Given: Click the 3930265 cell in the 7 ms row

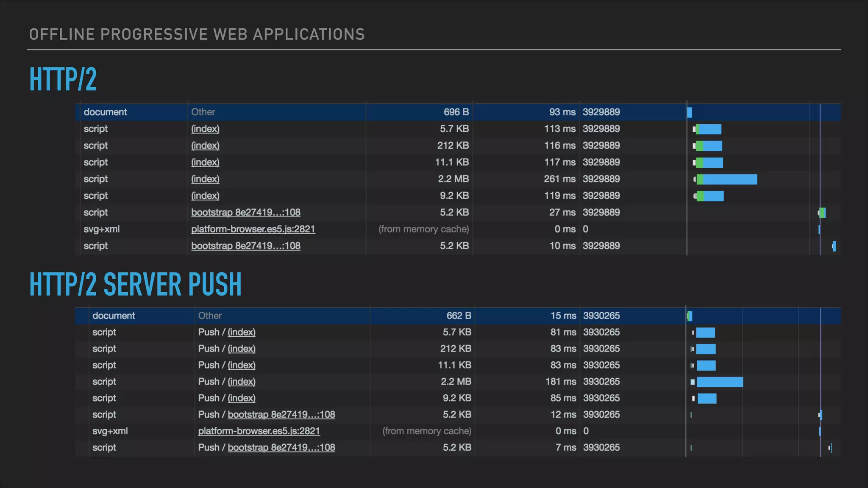Looking at the screenshot, I should pyautogui.click(x=601, y=448).
